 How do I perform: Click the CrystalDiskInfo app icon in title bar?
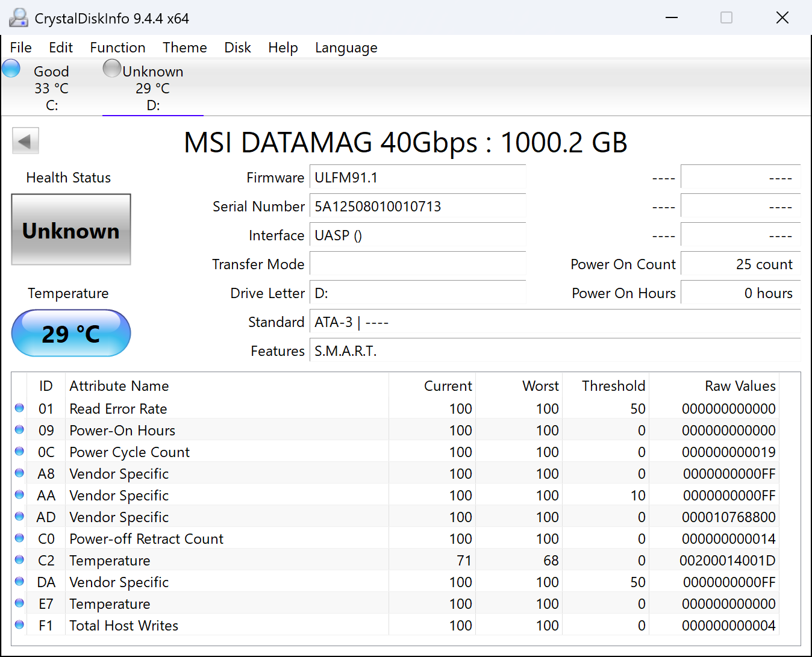tap(19, 18)
